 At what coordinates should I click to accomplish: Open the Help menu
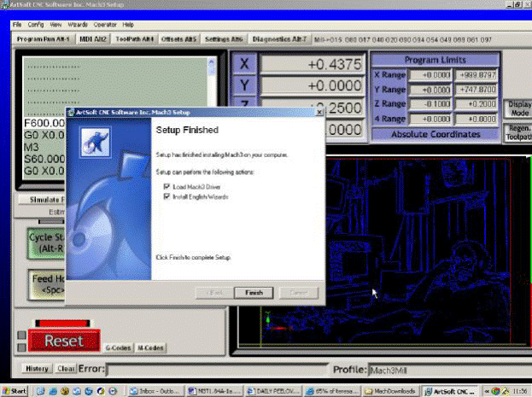128,25
